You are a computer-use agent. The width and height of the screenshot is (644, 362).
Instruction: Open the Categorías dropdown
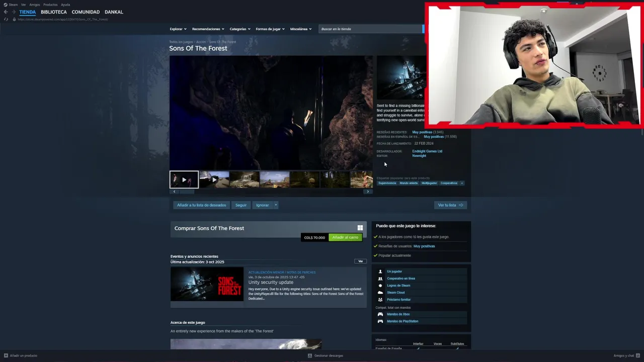pyautogui.click(x=240, y=29)
